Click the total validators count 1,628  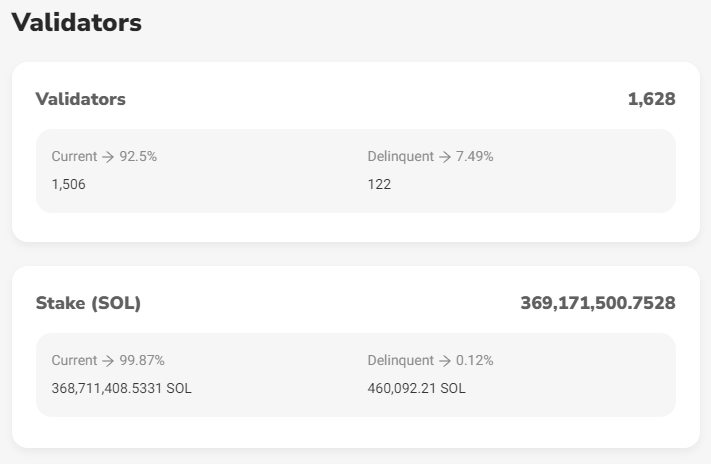[651, 99]
